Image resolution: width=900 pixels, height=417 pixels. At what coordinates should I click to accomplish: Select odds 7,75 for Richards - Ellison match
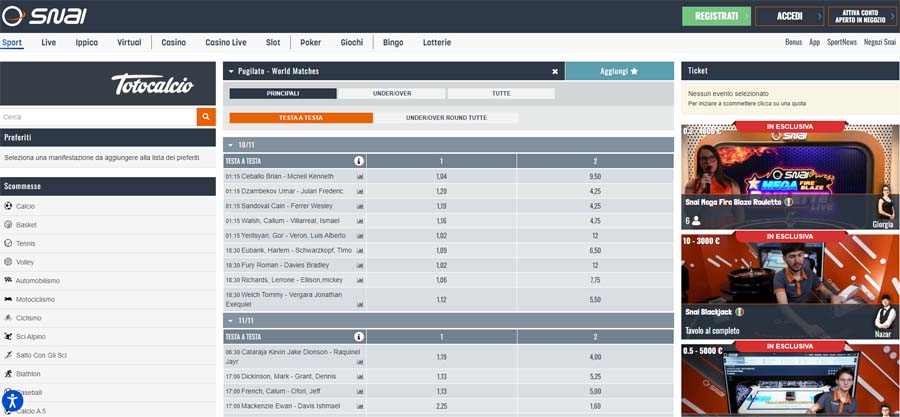(x=595, y=281)
